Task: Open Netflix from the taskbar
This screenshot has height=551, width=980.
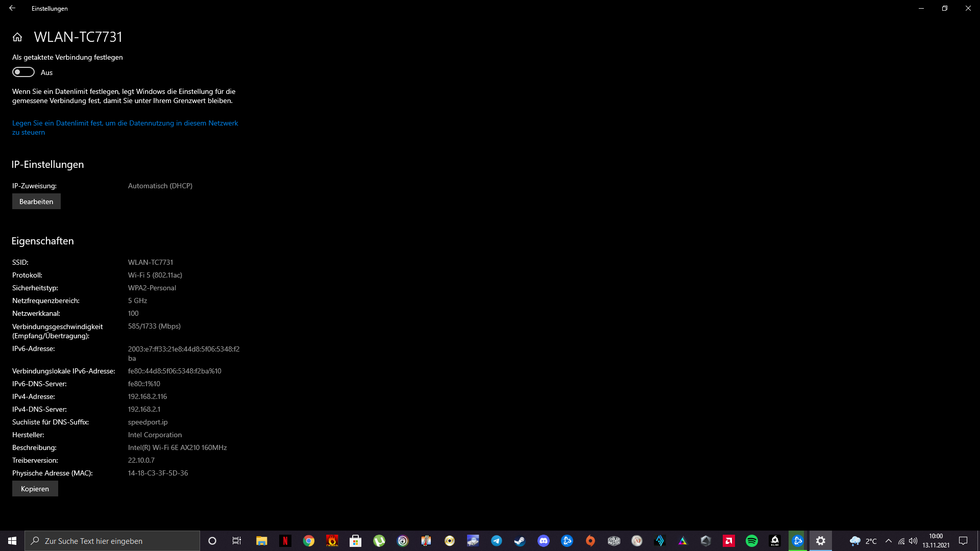Action: coord(285,541)
